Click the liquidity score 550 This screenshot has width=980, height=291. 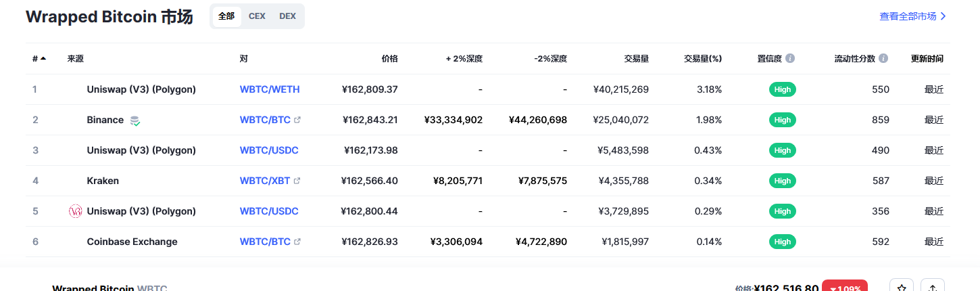tap(881, 89)
